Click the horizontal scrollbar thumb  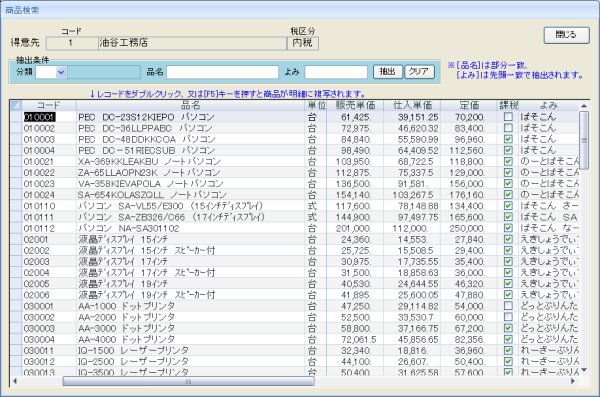click(188, 381)
